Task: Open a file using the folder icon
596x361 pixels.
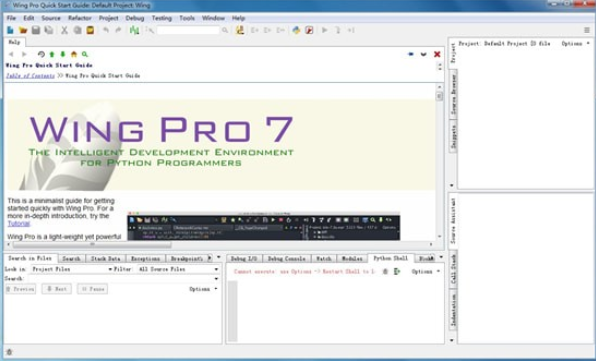Action: 23,30
